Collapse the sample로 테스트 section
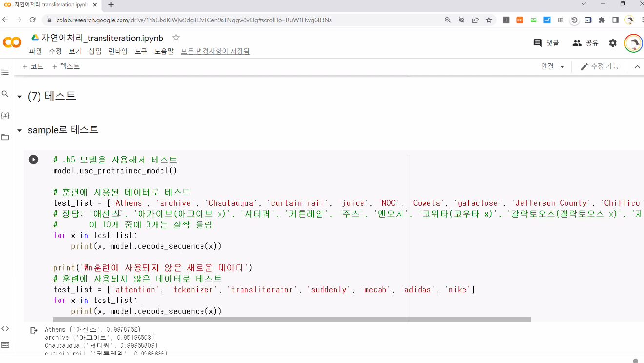Screen dimensions: 644x363 point(20,130)
